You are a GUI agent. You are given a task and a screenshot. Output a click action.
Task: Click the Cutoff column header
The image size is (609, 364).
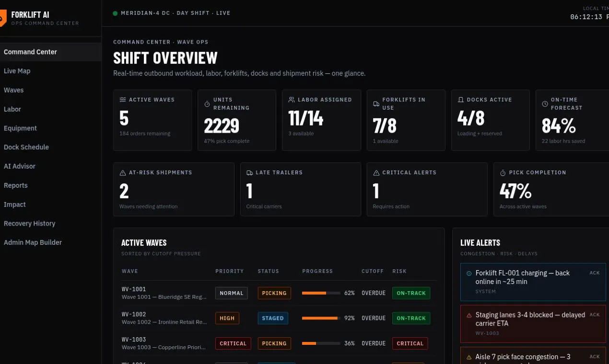[373, 271]
